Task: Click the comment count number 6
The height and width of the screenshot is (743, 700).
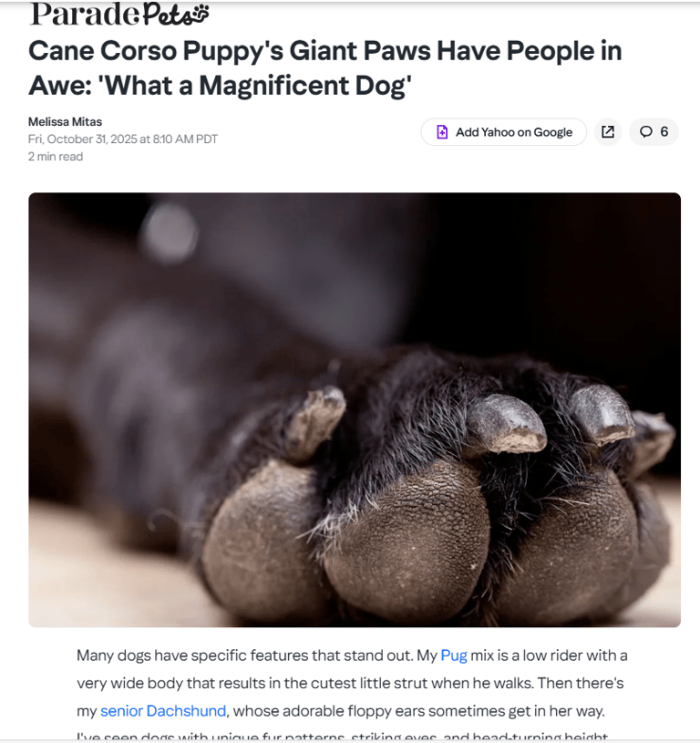Action: pos(664,131)
